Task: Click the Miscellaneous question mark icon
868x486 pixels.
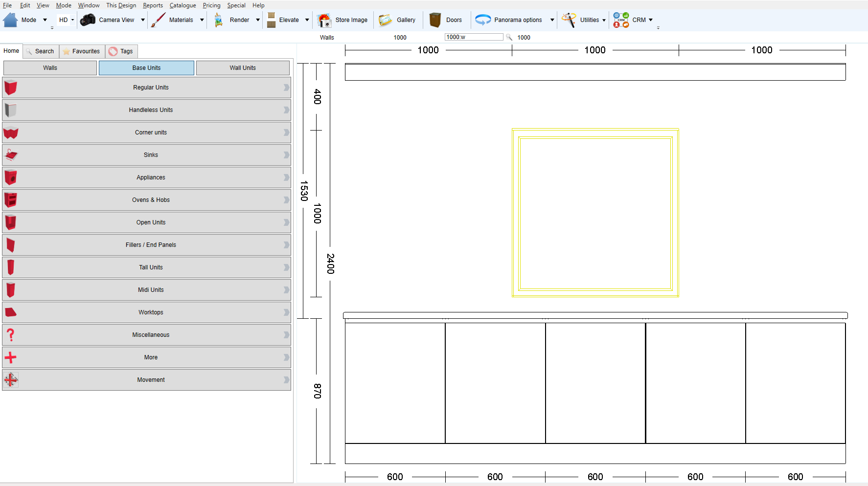Action: (x=11, y=335)
